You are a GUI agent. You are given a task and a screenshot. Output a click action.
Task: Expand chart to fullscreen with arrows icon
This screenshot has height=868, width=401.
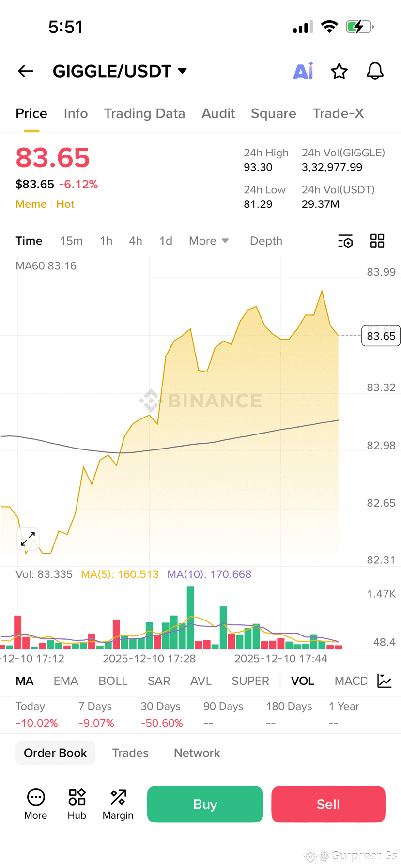(28, 539)
